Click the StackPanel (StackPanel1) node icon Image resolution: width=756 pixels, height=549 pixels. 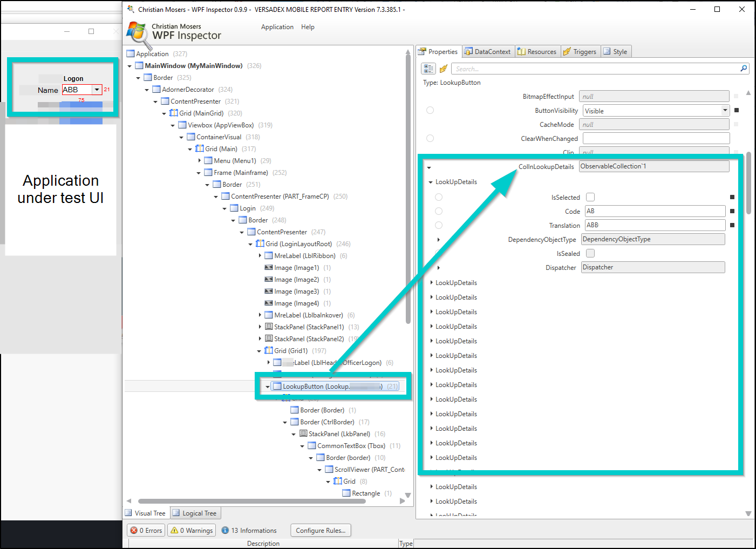point(268,327)
